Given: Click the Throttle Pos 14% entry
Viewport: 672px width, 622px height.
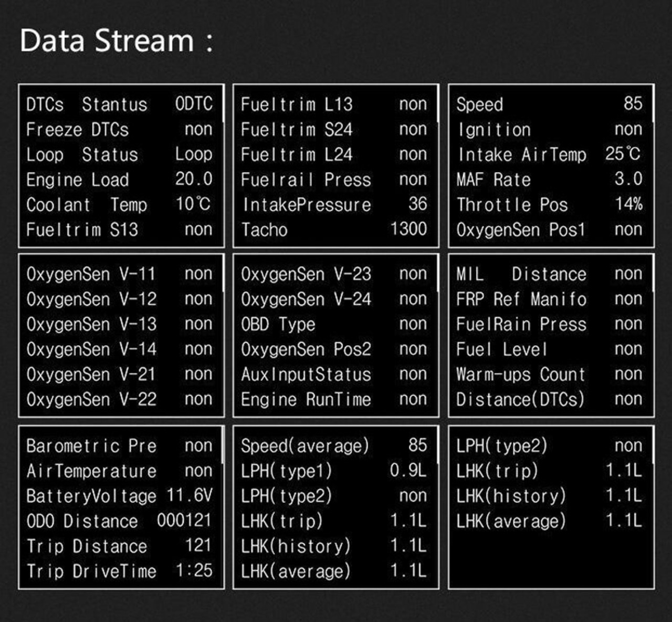Looking at the screenshot, I should tap(550, 204).
